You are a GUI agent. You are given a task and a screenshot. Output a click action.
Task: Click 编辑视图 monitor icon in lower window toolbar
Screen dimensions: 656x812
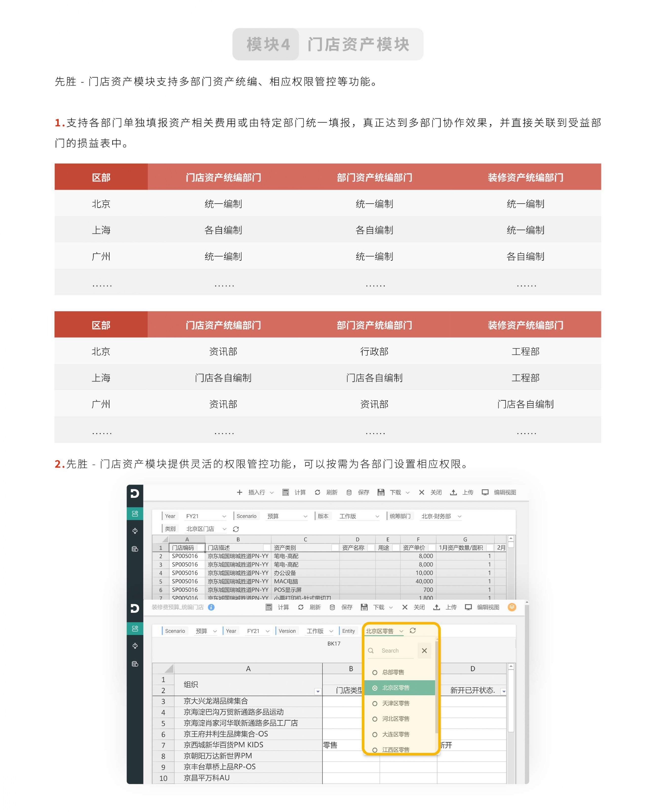[x=468, y=607]
